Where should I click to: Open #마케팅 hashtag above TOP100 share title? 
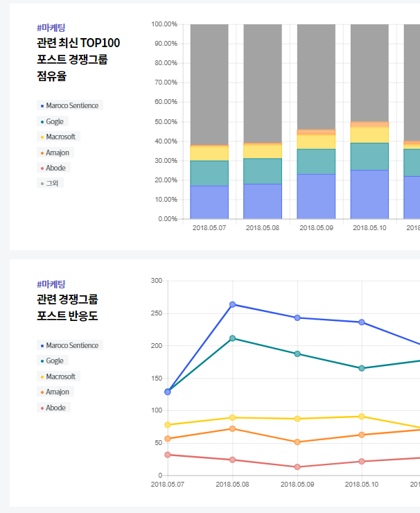pos(51,28)
